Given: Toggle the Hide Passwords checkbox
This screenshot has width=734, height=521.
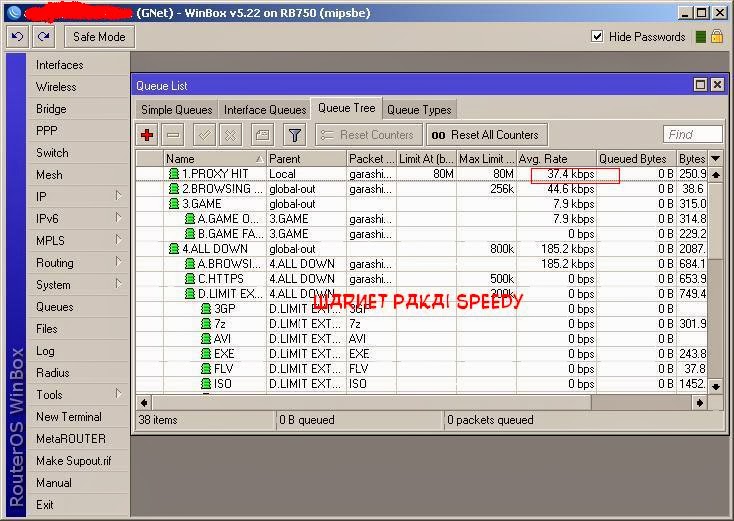Looking at the screenshot, I should (x=597, y=36).
